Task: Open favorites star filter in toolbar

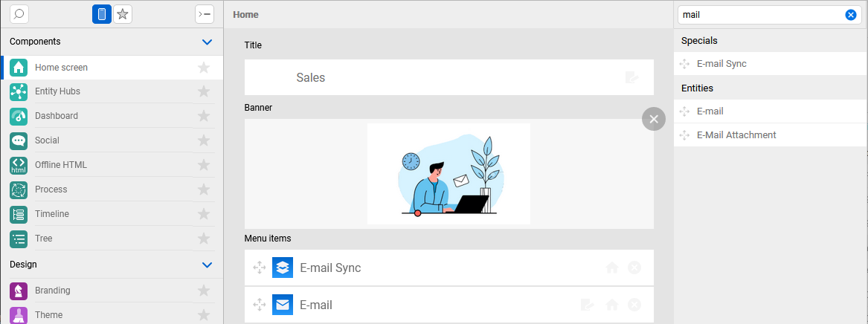Action: [x=123, y=14]
